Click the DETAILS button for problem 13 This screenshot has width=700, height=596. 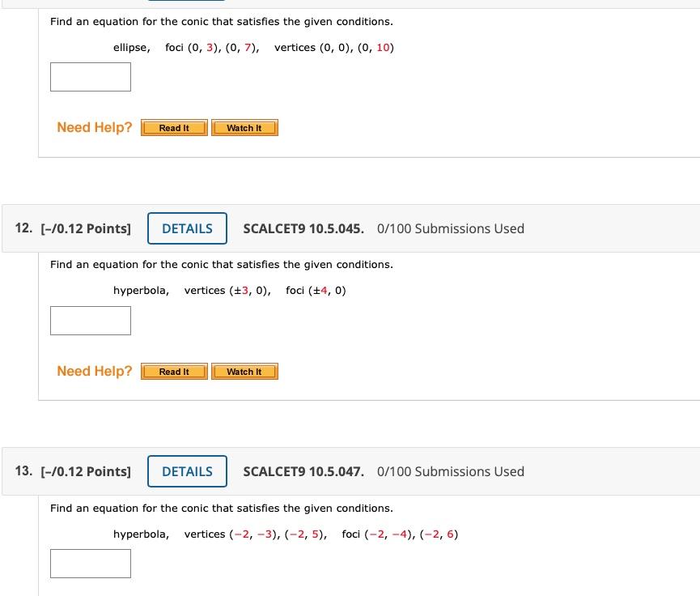click(x=187, y=471)
